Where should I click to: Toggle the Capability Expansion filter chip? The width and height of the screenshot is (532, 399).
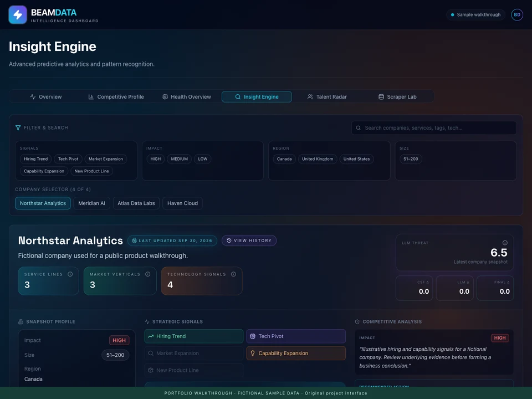coord(44,171)
